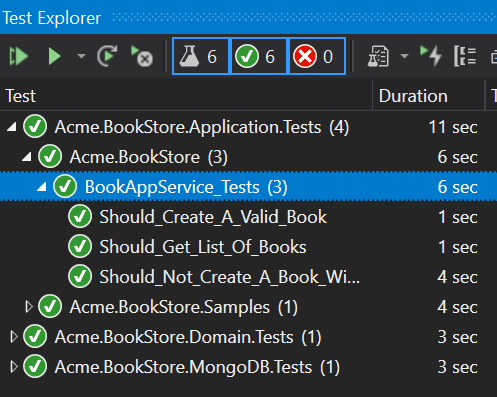Image resolution: width=497 pixels, height=397 pixels.
Task: Click the green Run button
Action: pos(54,56)
